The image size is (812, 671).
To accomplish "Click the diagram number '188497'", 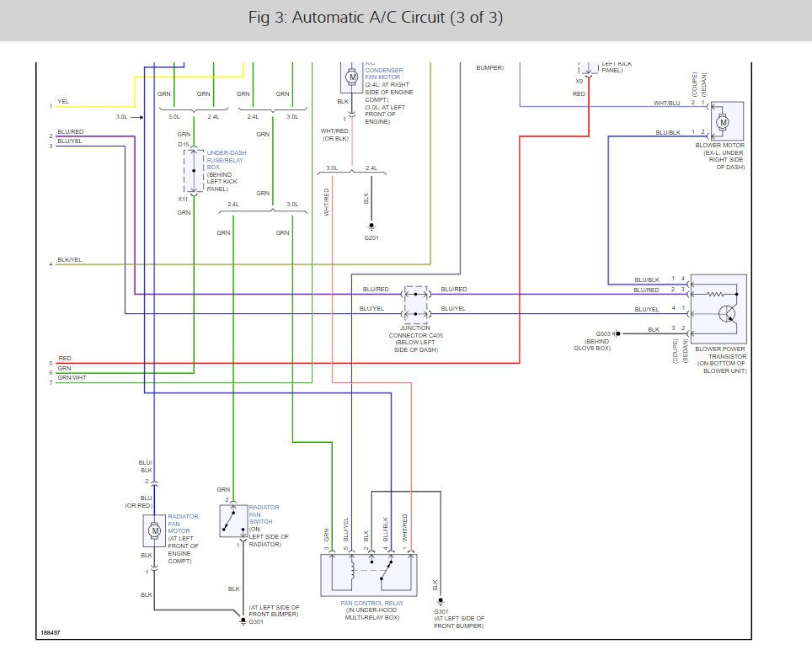I will [51, 632].
